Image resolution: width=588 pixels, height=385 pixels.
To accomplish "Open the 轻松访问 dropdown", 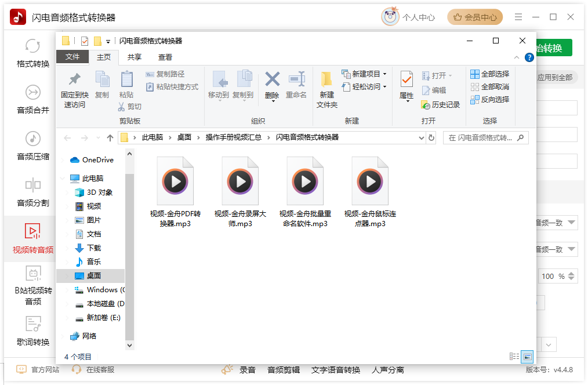I will tap(364, 86).
